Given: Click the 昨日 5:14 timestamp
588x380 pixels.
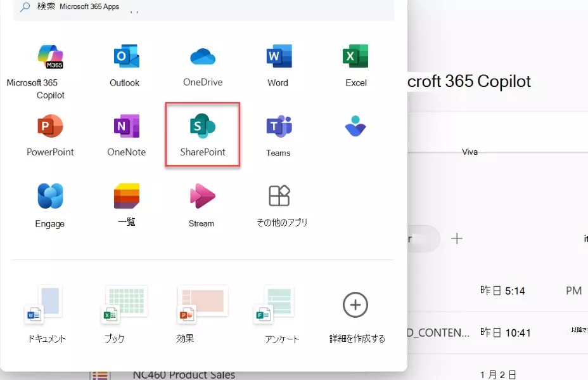Looking at the screenshot, I should pos(502,291).
